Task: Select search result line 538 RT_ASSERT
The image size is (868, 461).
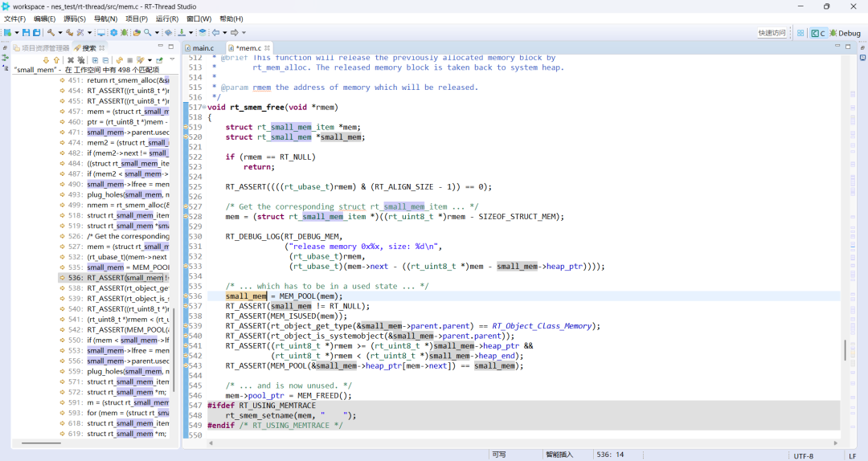Action: tap(113, 288)
